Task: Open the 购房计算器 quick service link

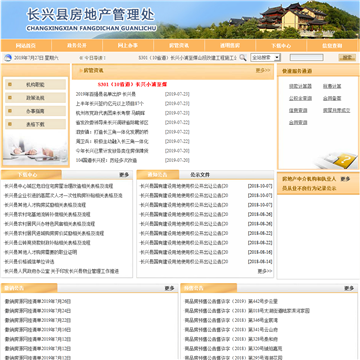Action: point(300,86)
